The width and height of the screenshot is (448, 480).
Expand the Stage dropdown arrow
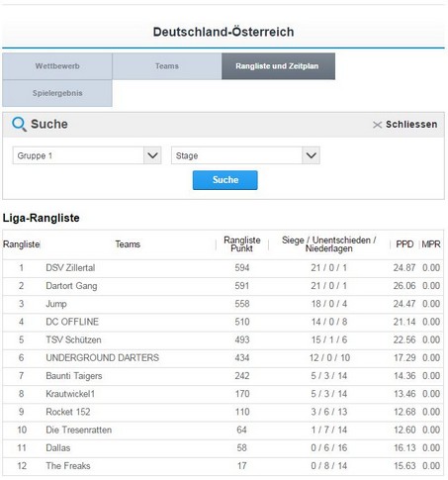[x=311, y=155]
